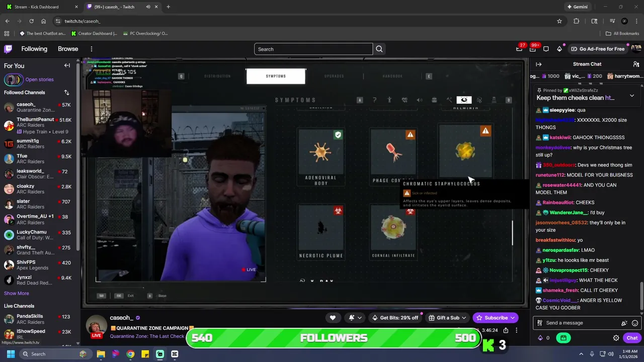Screen dimensions: 644x362
Task: Click the caseoh_ streamer avatar
Action: (x=96, y=326)
